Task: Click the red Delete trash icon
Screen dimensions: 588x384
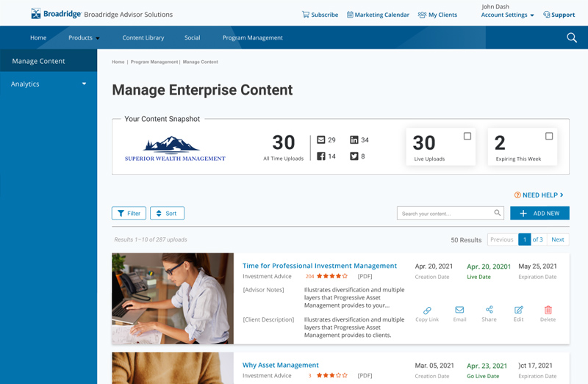Action: [548, 311]
